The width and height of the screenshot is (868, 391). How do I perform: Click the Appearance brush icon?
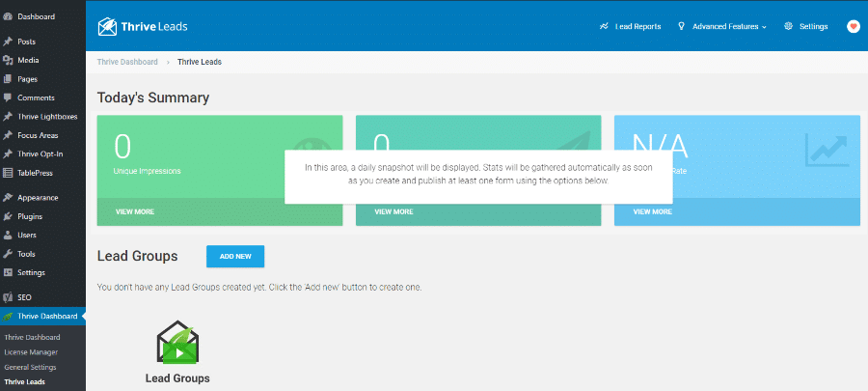point(8,198)
